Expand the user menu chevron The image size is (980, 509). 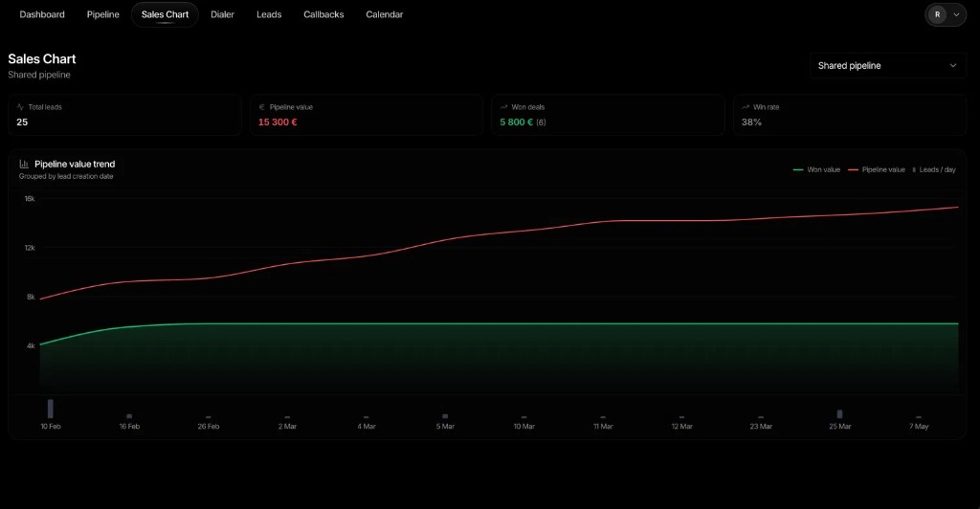[x=956, y=15]
